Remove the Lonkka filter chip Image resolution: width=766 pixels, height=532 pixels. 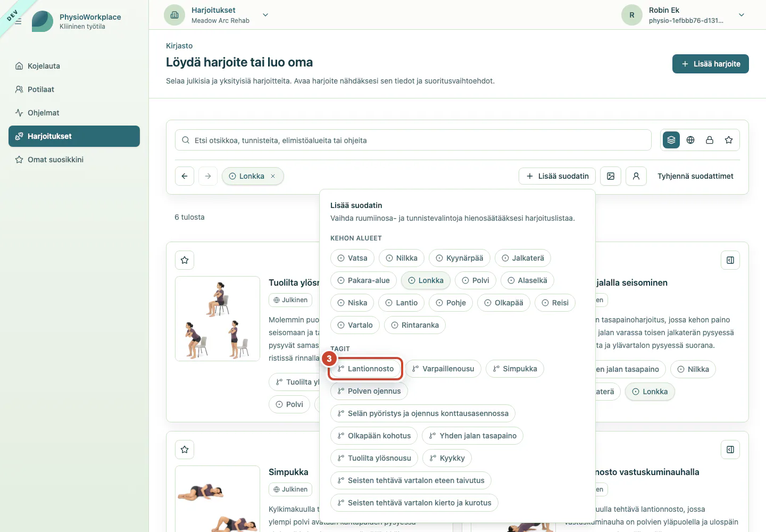273,176
